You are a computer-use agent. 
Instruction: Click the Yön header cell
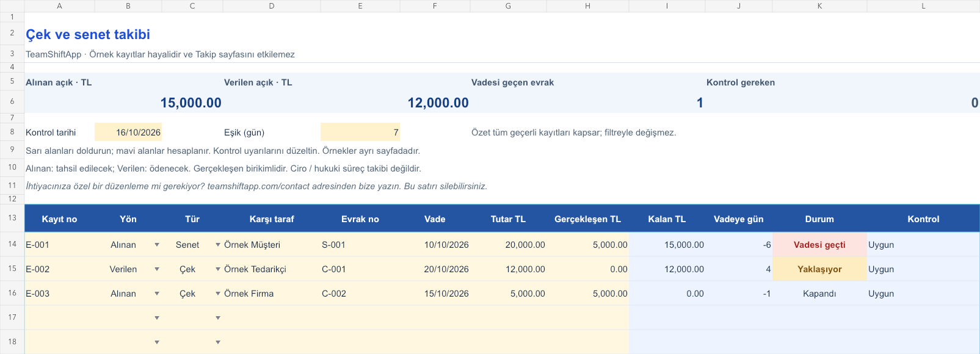point(128,219)
